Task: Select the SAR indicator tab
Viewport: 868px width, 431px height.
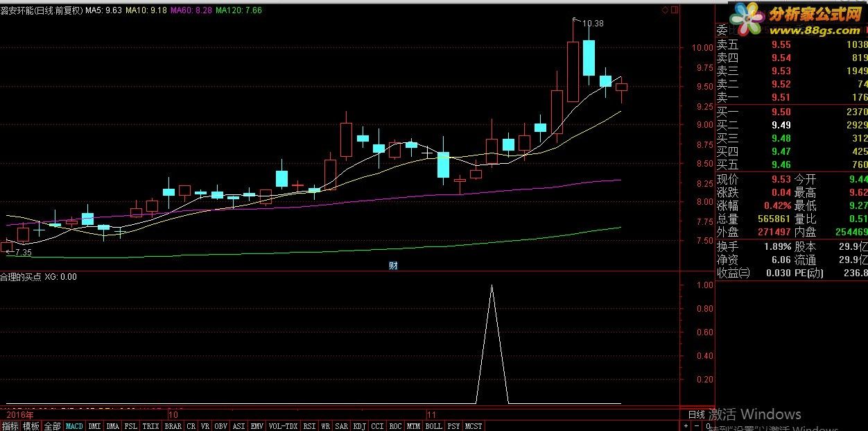Action: click(341, 425)
